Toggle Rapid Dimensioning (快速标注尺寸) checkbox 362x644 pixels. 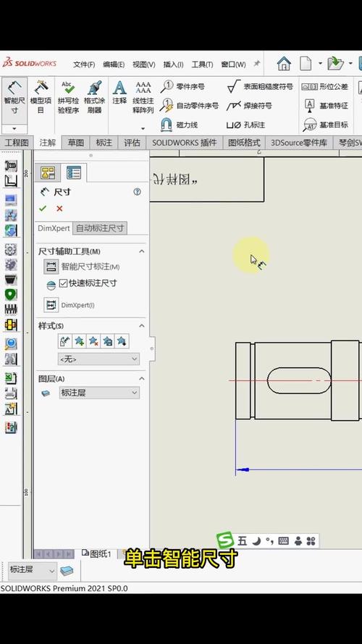click(63, 283)
